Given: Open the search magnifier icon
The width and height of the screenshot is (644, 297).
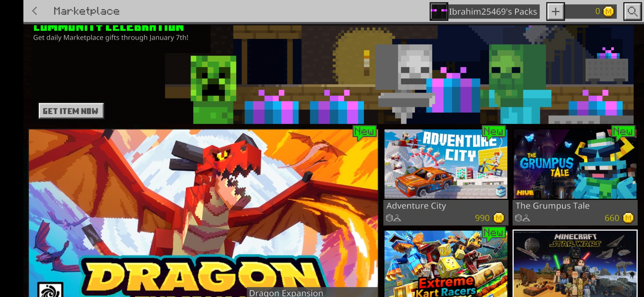Looking at the screenshot, I should (632, 12).
